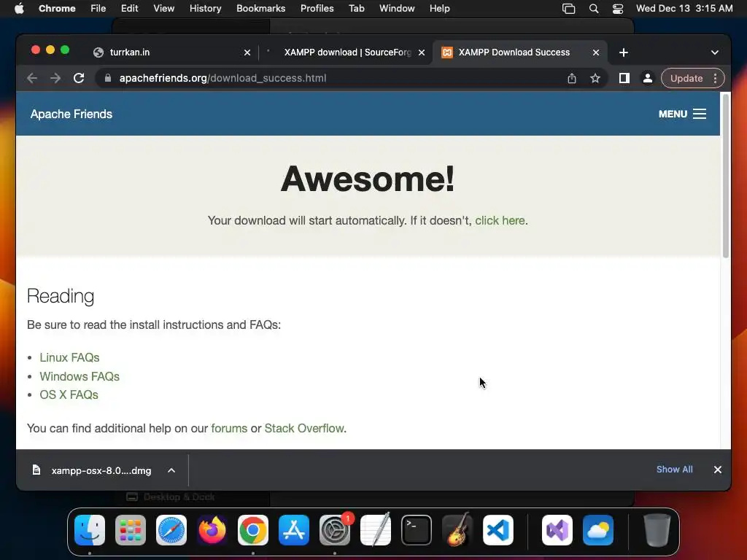
Task: Click the Stage Manager menu bar icon
Action: point(568,9)
